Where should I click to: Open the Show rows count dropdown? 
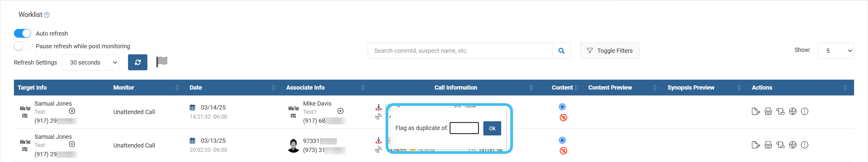pos(835,51)
